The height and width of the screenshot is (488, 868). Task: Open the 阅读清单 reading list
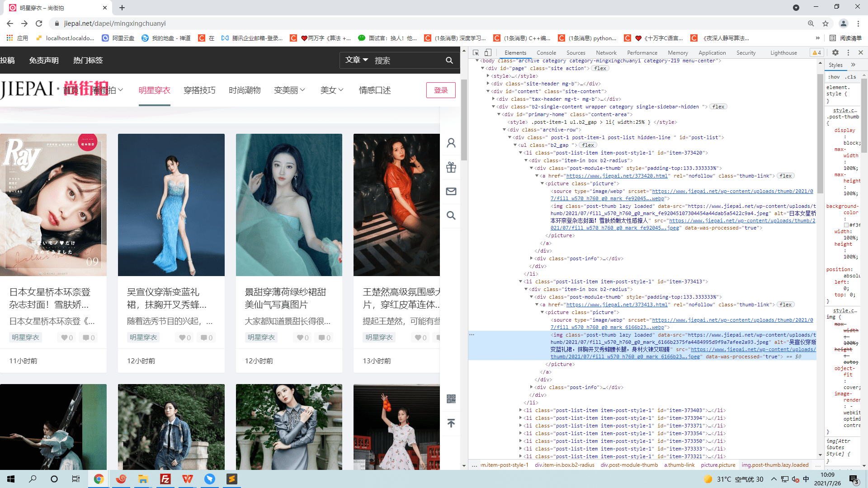(x=846, y=38)
